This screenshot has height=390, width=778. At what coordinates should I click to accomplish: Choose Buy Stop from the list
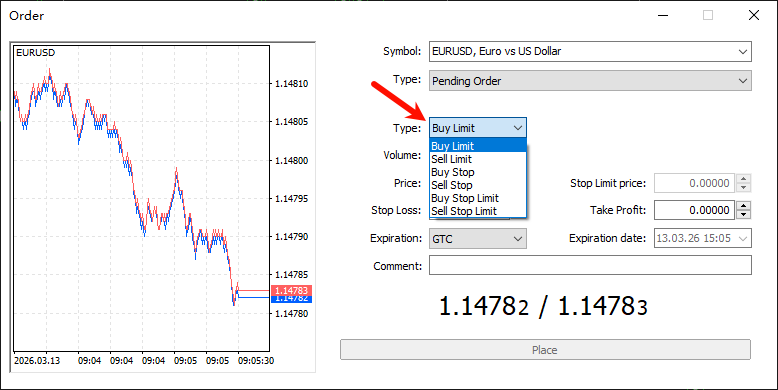coord(477,172)
